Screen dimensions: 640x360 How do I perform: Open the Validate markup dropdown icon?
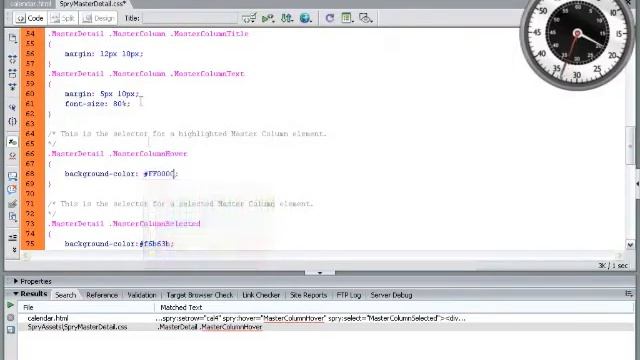click(x=268, y=18)
